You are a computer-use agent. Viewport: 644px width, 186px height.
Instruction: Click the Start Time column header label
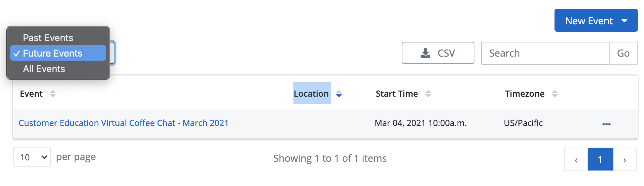397,94
